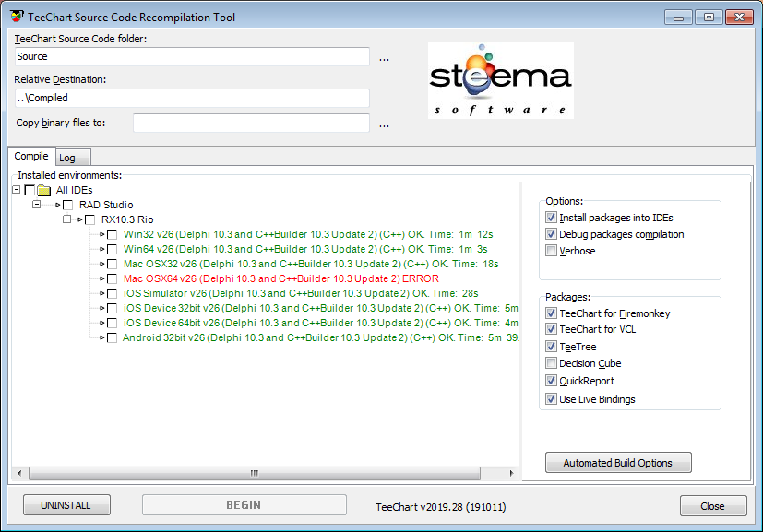The width and height of the screenshot is (763, 532).
Task: Click the scrollbar left arrow
Action: click(19, 473)
